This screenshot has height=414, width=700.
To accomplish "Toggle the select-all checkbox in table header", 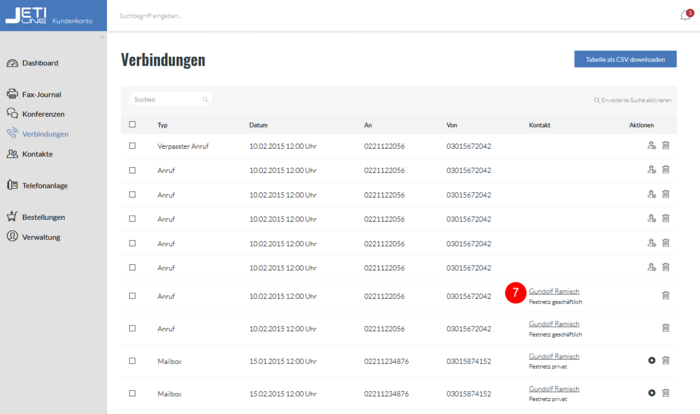I will tap(133, 125).
